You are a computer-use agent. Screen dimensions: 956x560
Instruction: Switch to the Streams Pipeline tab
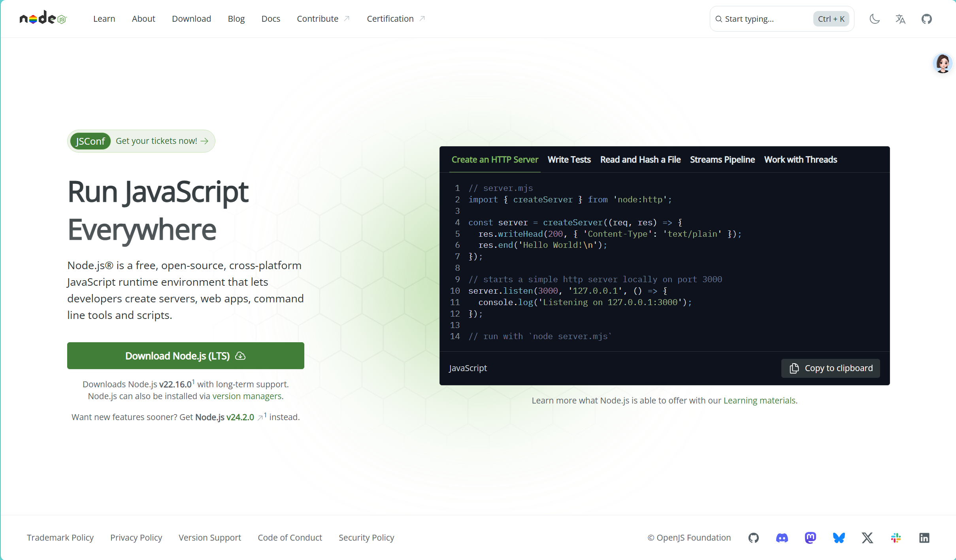click(x=722, y=160)
